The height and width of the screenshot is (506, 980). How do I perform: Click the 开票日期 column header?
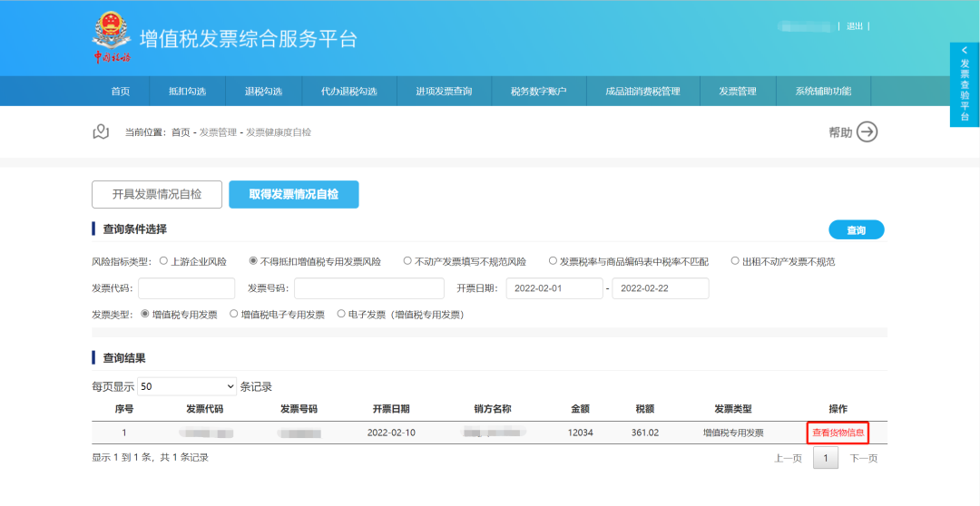click(391, 409)
